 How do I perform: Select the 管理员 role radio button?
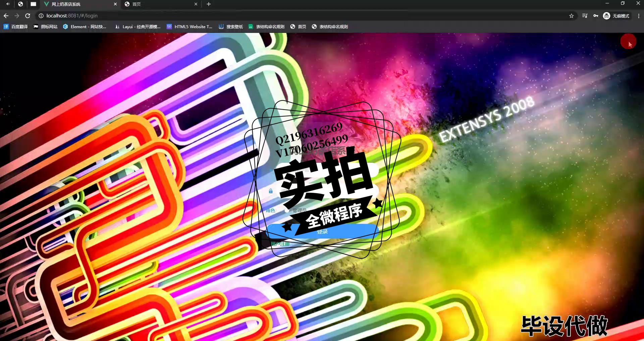point(287,210)
